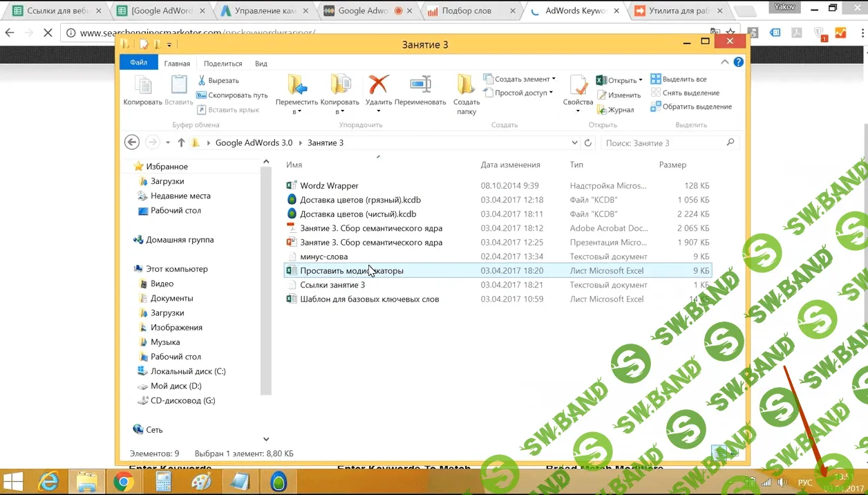Select Загрузки under Избранное in the sidebar
868x495 pixels.
pyautogui.click(x=167, y=181)
